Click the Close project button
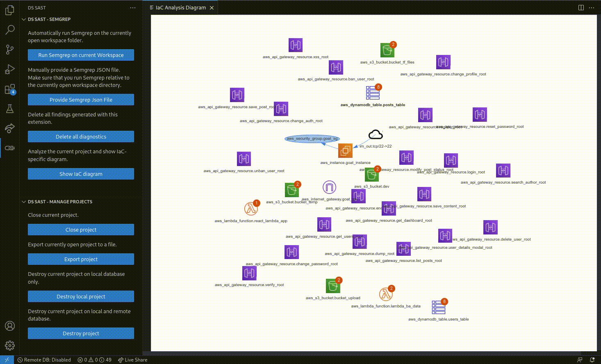Viewport: 601px width, 364px height. (81, 230)
